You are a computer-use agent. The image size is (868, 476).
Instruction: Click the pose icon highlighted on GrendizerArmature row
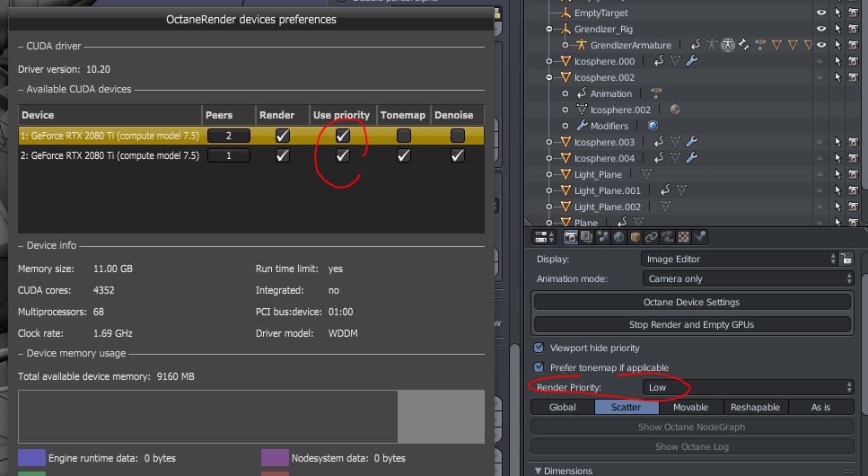[x=728, y=45]
